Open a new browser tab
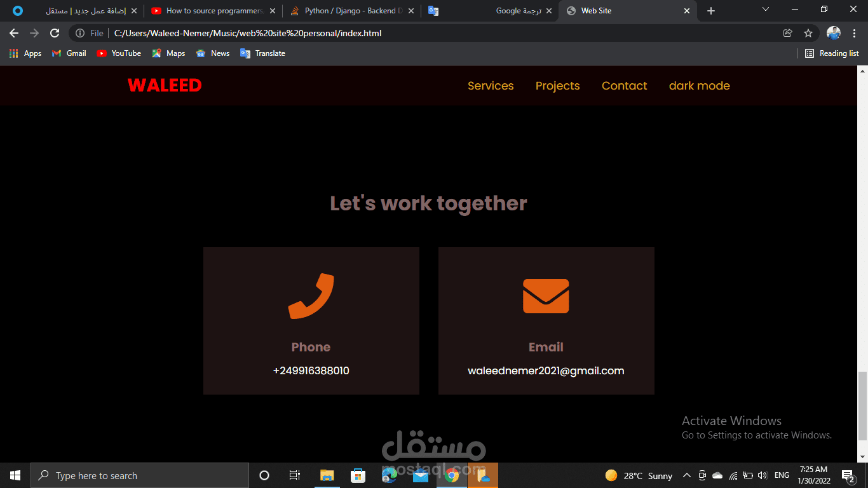The height and width of the screenshot is (488, 868). click(711, 11)
